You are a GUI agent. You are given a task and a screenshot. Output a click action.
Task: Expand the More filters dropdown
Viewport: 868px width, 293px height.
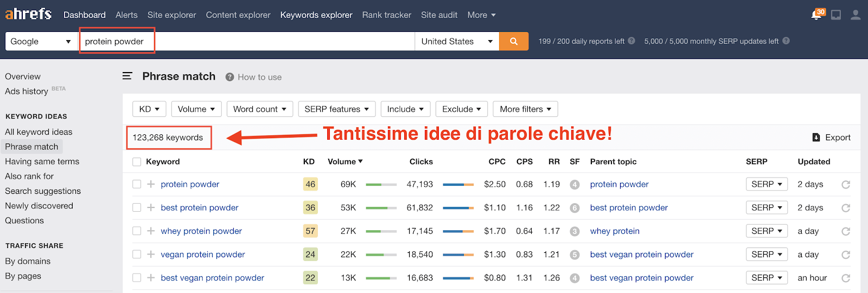point(525,109)
